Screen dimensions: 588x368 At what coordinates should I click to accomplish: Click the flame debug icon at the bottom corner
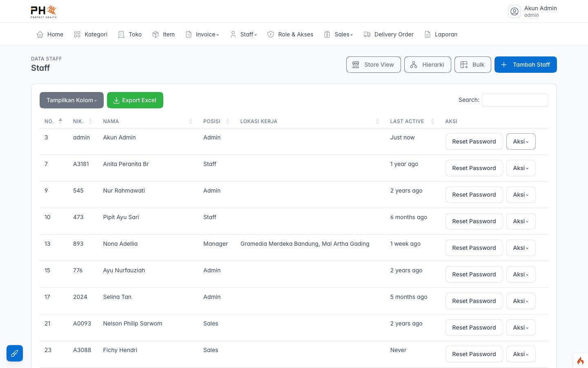pyautogui.click(x=580, y=361)
